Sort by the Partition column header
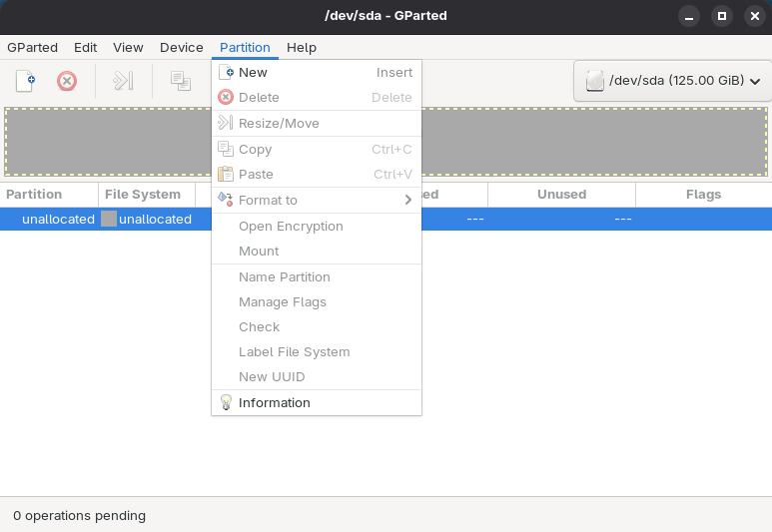The height and width of the screenshot is (532, 772). pyautogui.click(x=34, y=195)
